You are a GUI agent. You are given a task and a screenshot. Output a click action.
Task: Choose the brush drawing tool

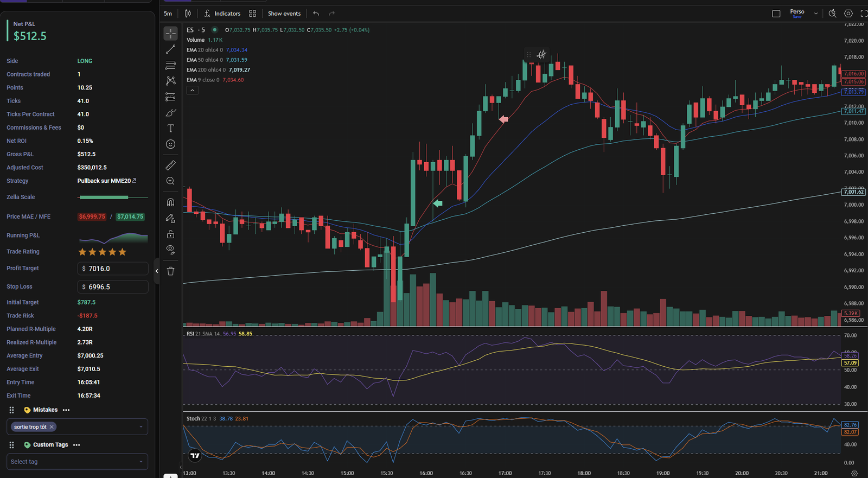click(x=170, y=113)
